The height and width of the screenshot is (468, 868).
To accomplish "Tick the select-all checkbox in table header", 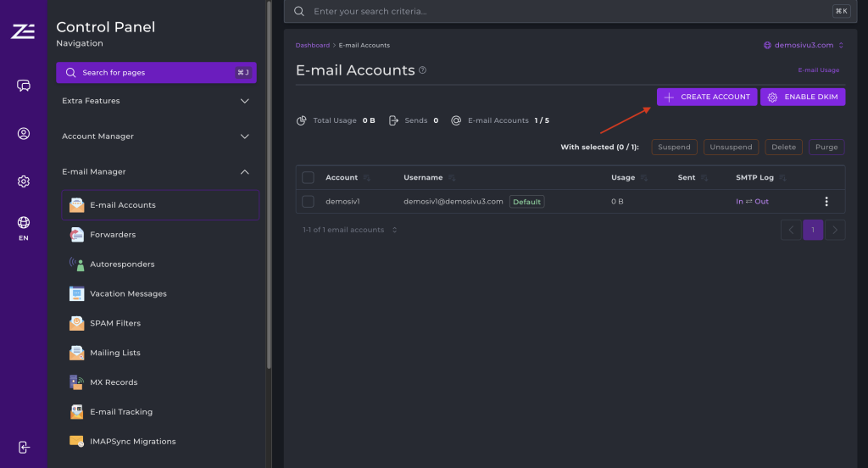I will (x=308, y=178).
